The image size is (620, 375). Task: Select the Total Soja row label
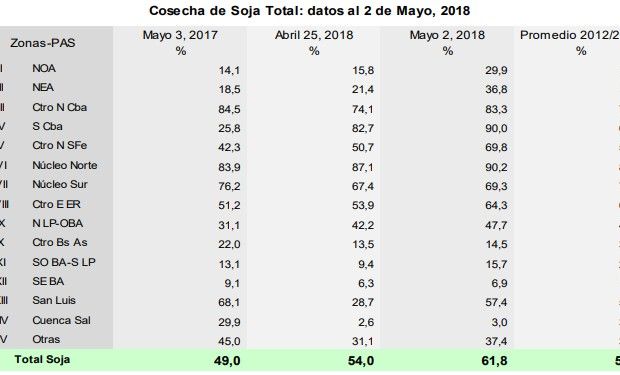(x=42, y=360)
